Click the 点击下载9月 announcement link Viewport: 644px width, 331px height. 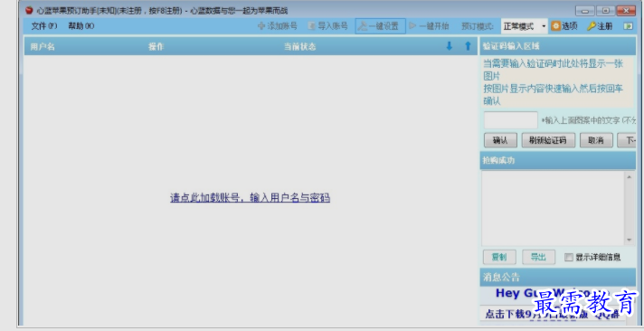pos(553,314)
